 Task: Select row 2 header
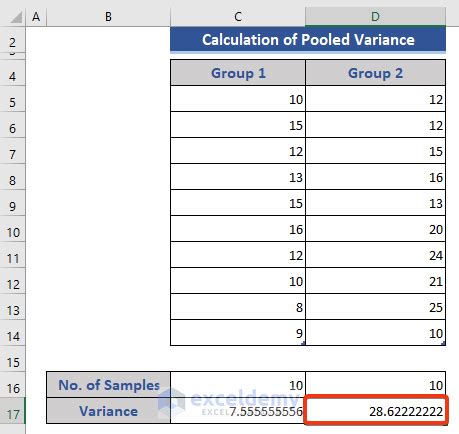12,41
